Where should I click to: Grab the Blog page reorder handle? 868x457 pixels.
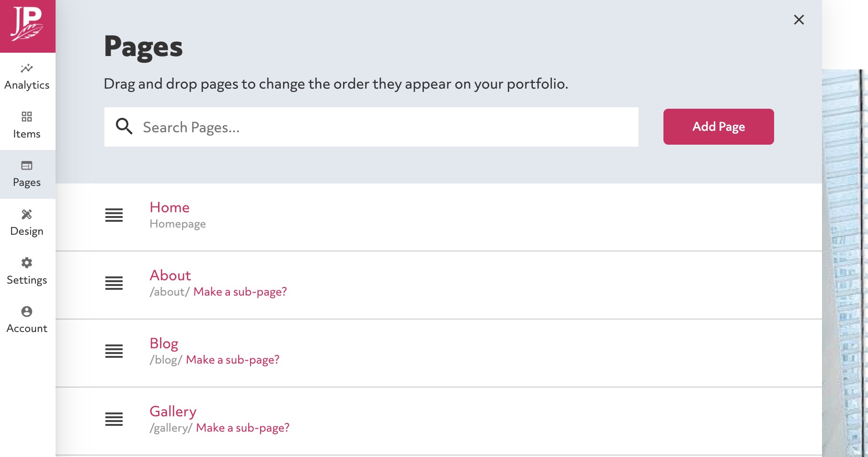point(114,351)
